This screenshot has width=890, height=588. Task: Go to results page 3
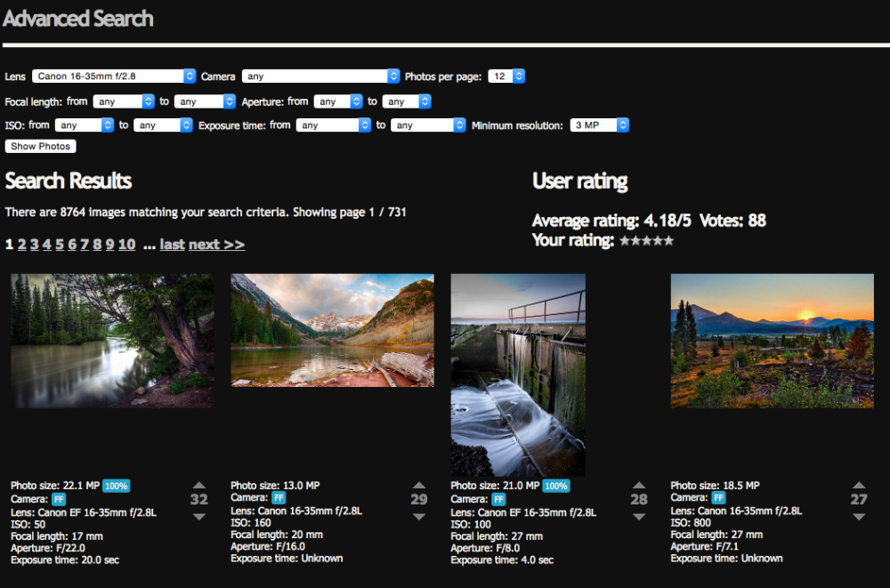(x=34, y=245)
